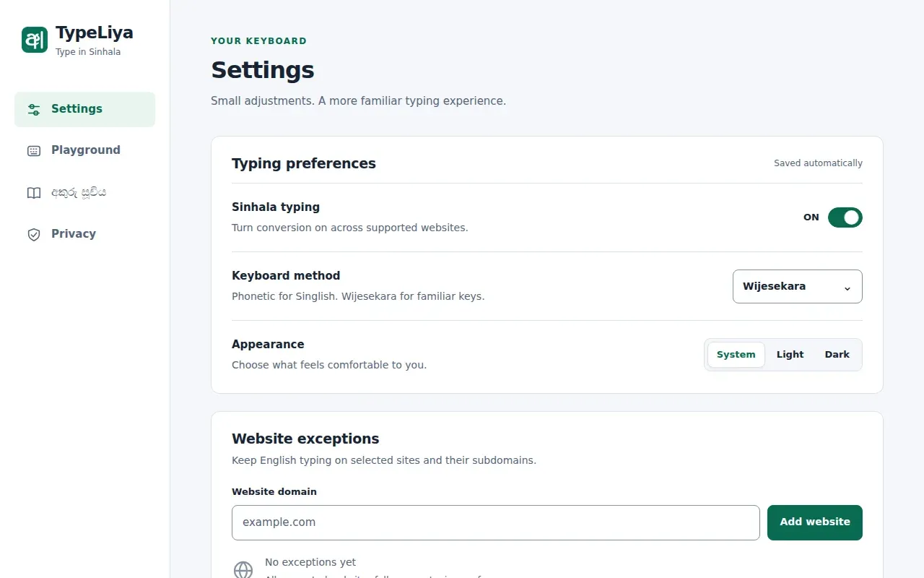
Task: Select the Light appearance option
Action: tap(790, 355)
